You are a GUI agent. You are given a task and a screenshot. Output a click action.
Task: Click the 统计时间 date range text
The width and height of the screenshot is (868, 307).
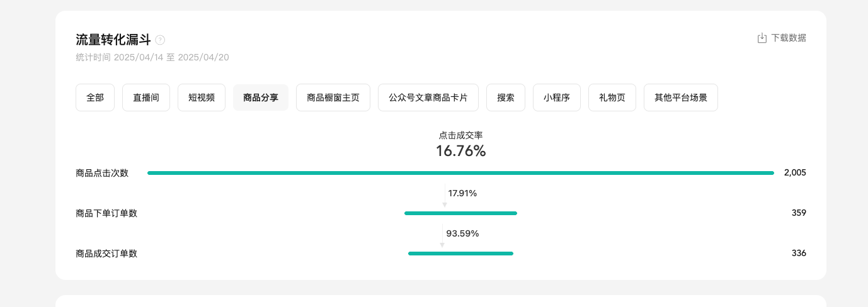click(x=152, y=57)
